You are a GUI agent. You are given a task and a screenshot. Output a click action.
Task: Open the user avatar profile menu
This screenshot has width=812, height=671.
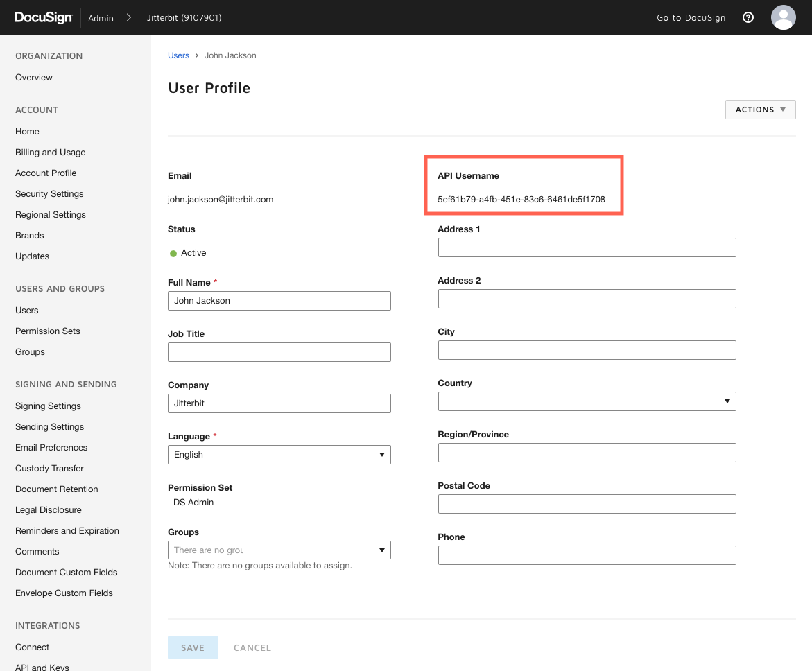tap(783, 18)
